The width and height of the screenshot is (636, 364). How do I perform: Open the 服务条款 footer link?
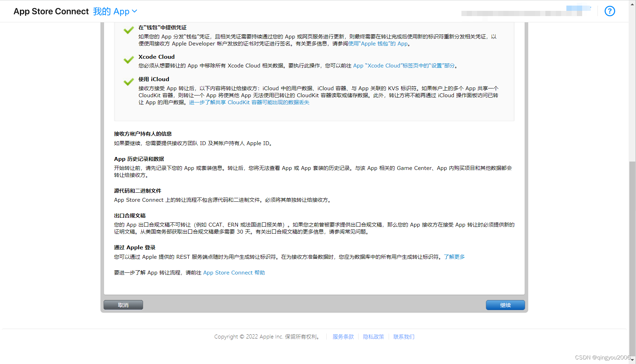pyautogui.click(x=343, y=337)
